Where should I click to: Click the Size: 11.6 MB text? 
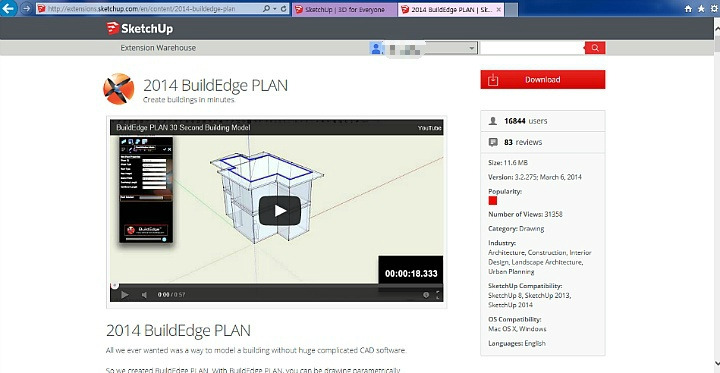pyautogui.click(x=508, y=163)
